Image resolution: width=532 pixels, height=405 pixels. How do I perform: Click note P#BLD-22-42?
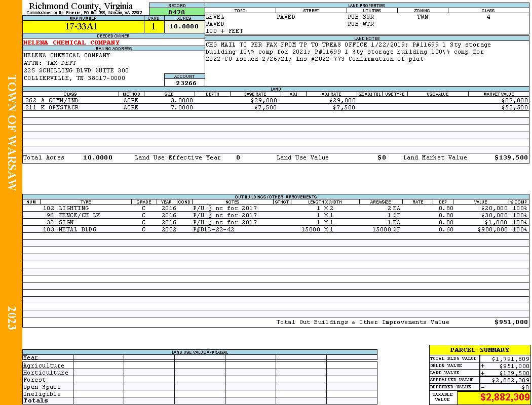[x=213, y=229]
